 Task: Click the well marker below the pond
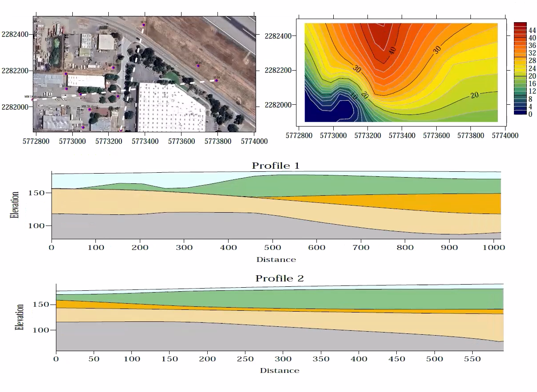point(67,89)
